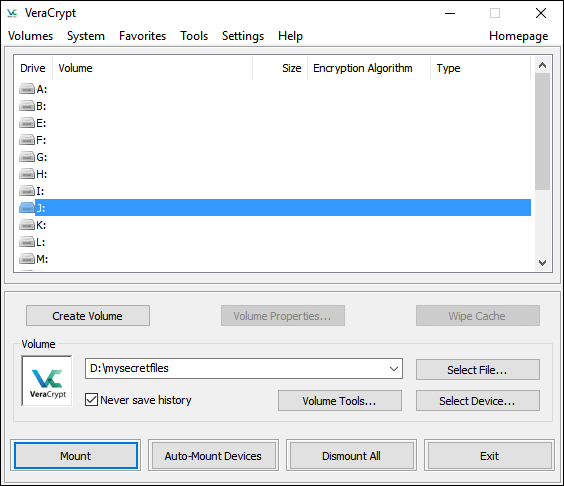Select the E: drive slot icon
The height and width of the screenshot is (486, 564).
[27, 123]
